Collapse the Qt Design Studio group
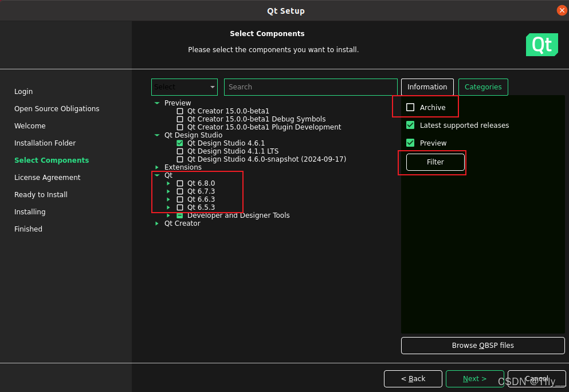 tap(157, 135)
